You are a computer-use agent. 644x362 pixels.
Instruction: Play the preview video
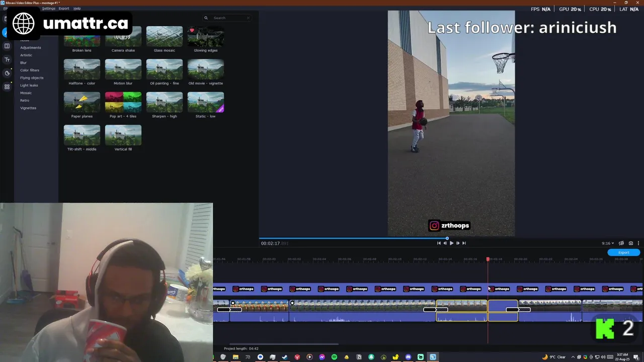(451, 243)
